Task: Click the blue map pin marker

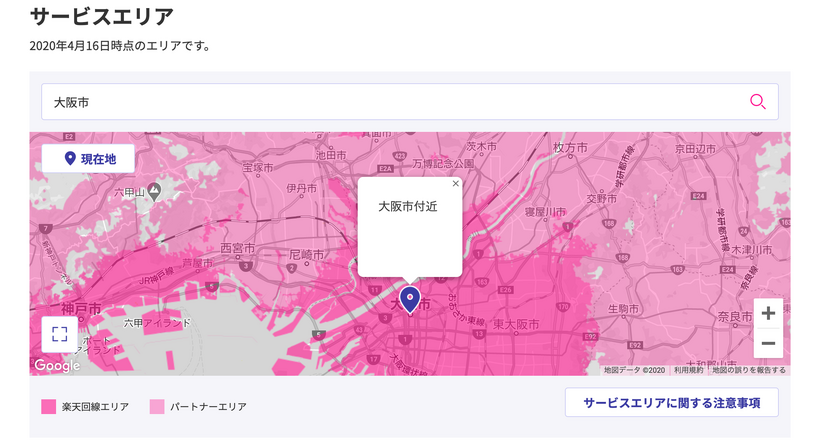Action: (x=409, y=300)
